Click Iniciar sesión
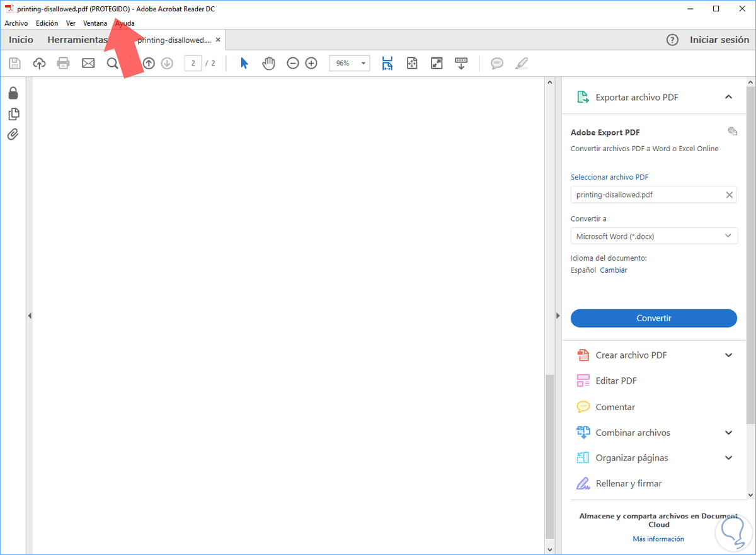 [x=719, y=40]
